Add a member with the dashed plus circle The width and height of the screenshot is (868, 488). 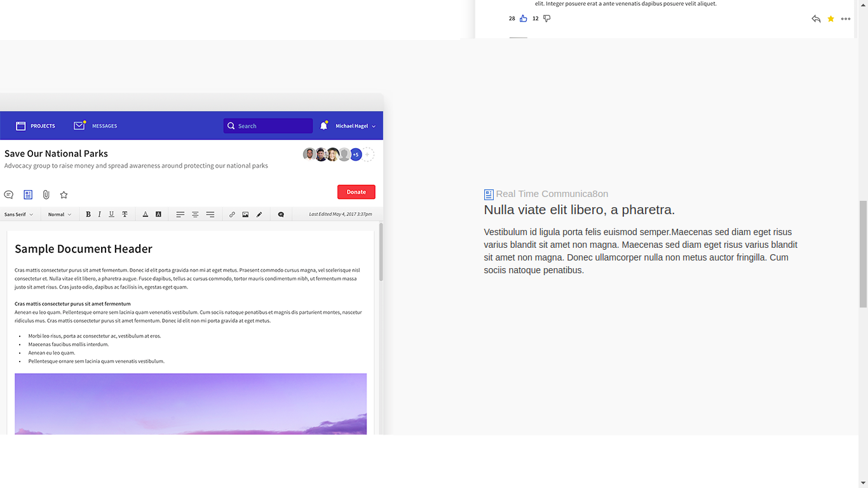(x=368, y=154)
